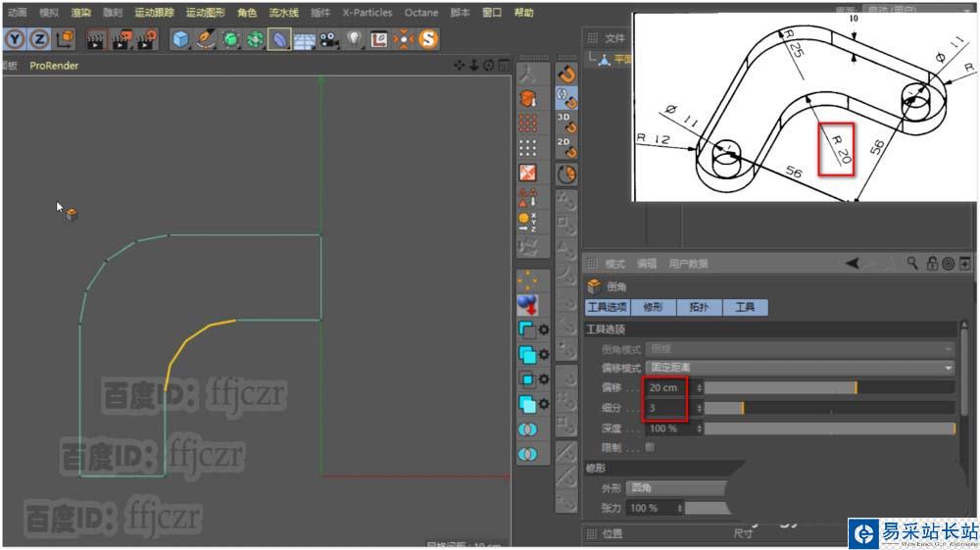Open the 角色 menu
The width and height of the screenshot is (980, 550).
tap(247, 13)
